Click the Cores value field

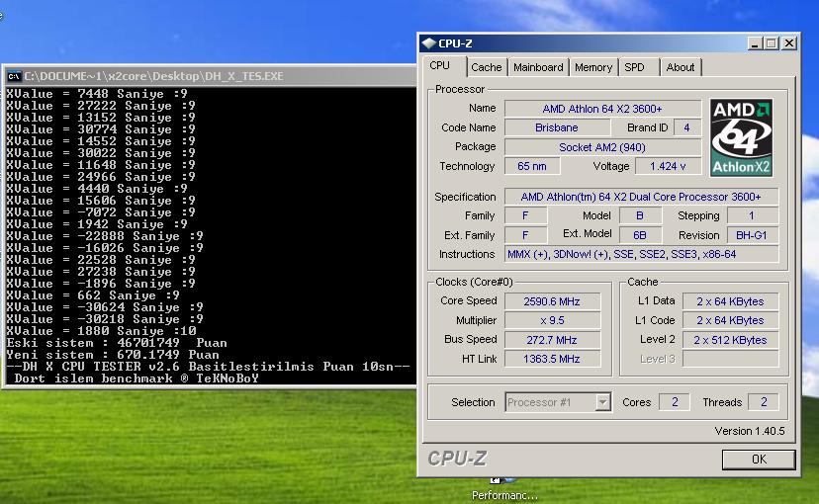coord(675,402)
